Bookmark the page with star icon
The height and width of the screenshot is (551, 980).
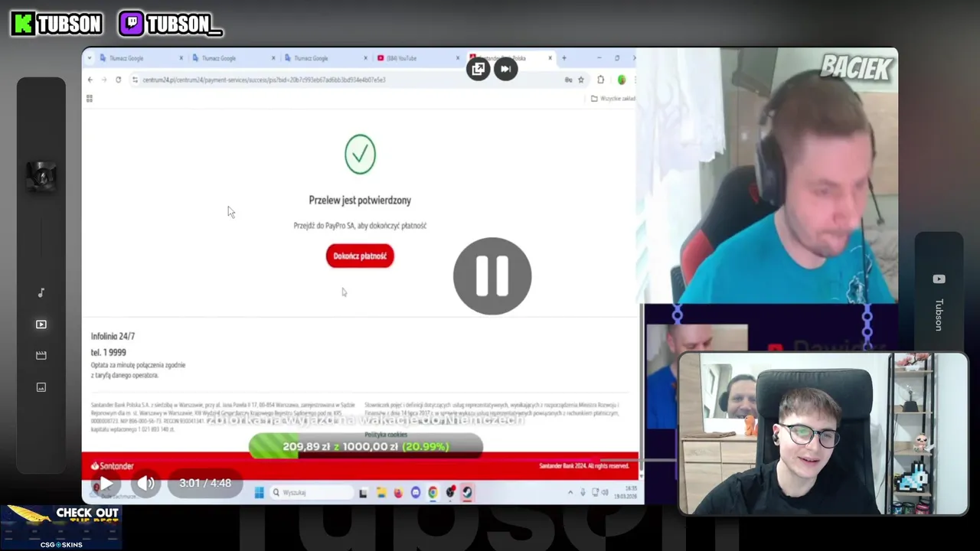(x=581, y=80)
